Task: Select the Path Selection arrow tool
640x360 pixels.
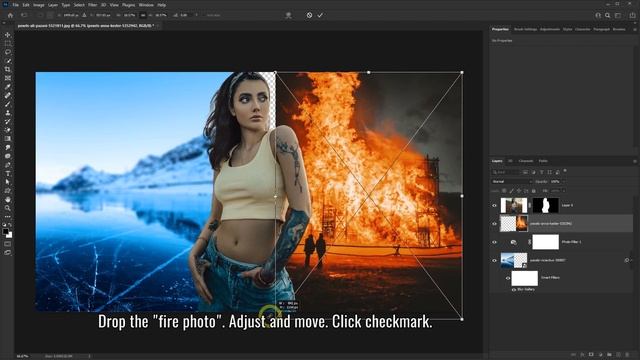Action: (7, 182)
